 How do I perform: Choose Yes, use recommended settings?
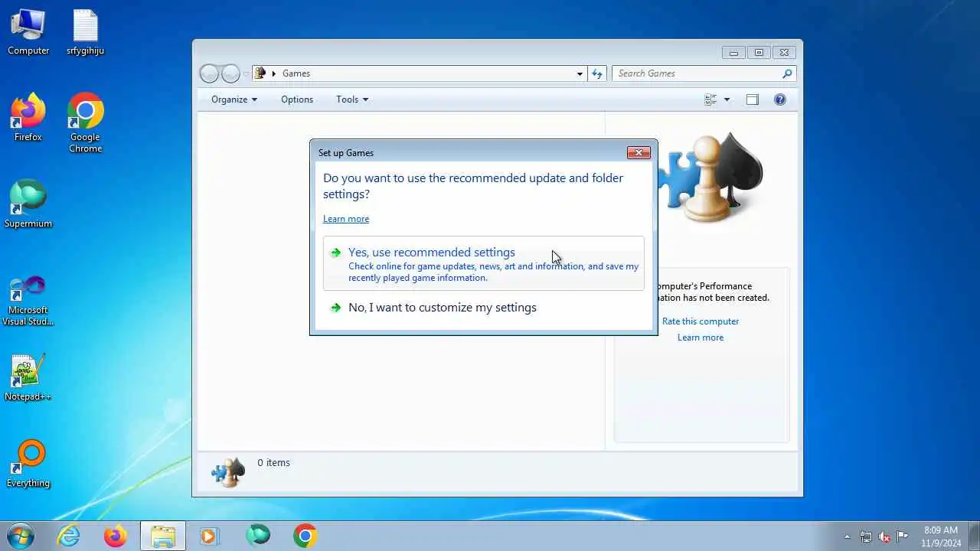(483, 263)
